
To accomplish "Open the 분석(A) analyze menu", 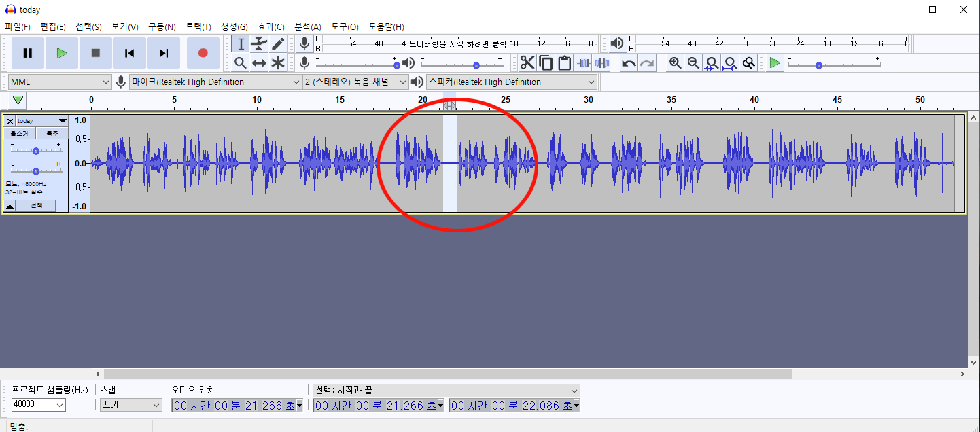I will [x=308, y=26].
